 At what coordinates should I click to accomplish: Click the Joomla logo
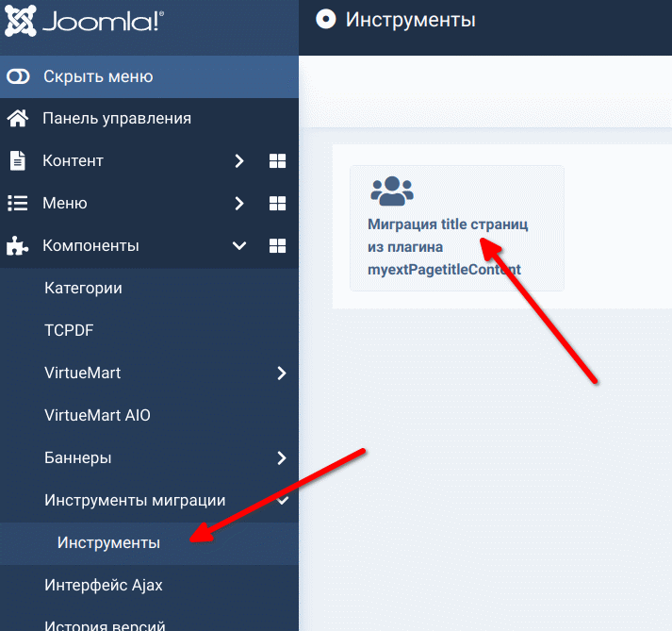point(84,21)
